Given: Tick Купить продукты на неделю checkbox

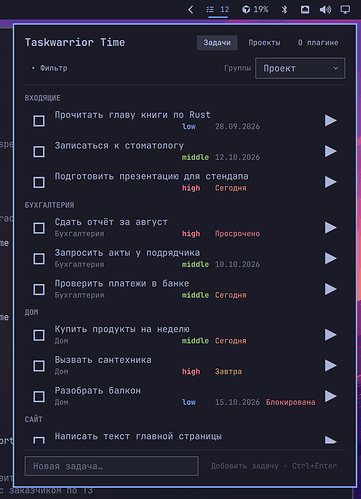Looking at the screenshot, I should coord(39,335).
